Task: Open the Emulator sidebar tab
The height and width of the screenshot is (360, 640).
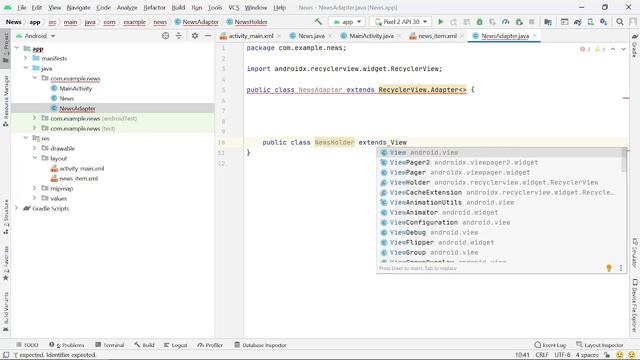Action: pyautogui.click(x=635, y=253)
